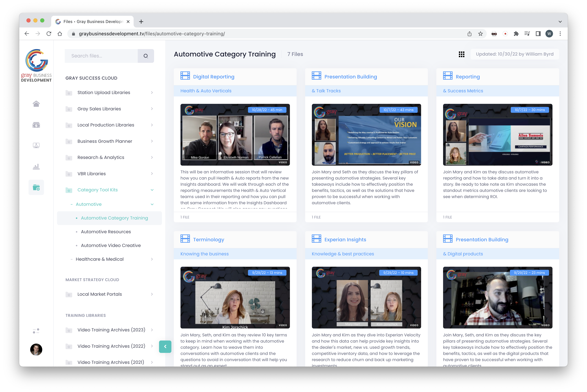Viewport: 587px width, 392px height.
Task: Open Presentation Building & Digital products link
Action: (482, 239)
